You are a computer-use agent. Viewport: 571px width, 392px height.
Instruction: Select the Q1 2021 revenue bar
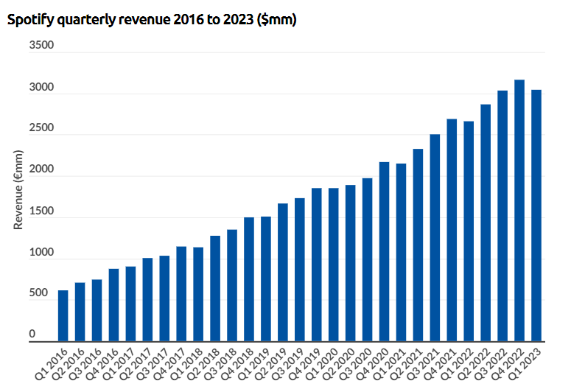tap(402, 253)
